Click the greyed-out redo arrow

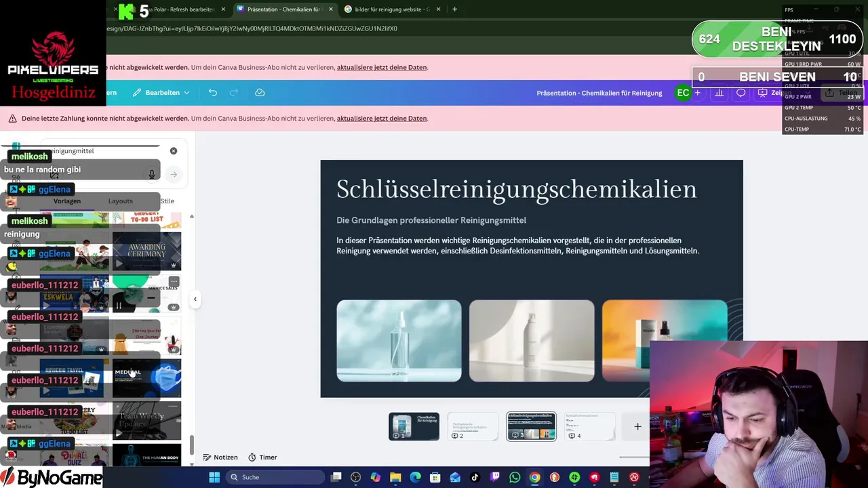pyautogui.click(x=234, y=92)
